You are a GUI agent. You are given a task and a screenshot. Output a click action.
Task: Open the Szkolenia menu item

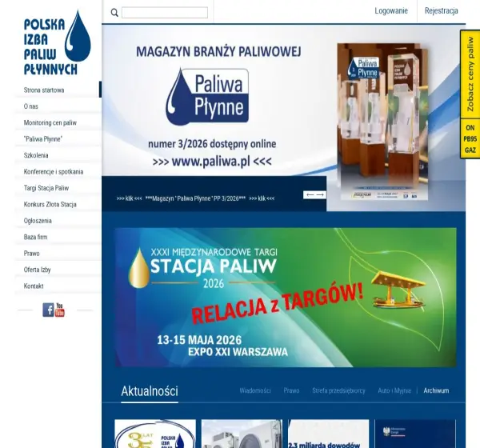click(x=36, y=155)
